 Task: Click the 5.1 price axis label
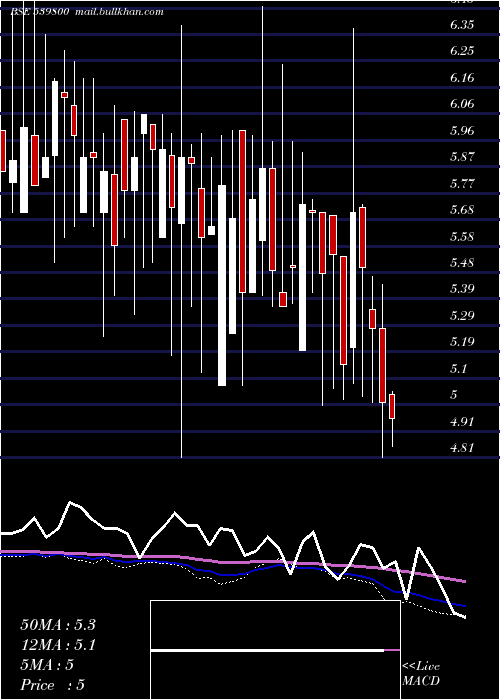459,369
